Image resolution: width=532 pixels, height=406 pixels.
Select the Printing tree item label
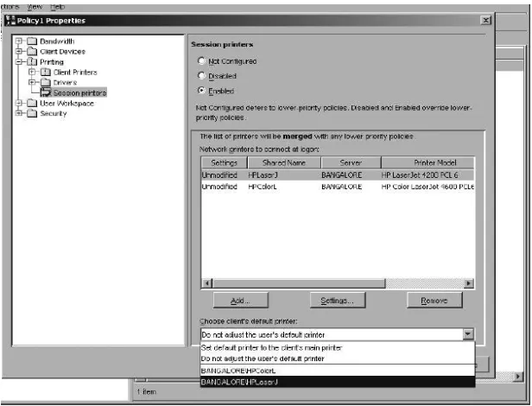pyautogui.click(x=52, y=62)
